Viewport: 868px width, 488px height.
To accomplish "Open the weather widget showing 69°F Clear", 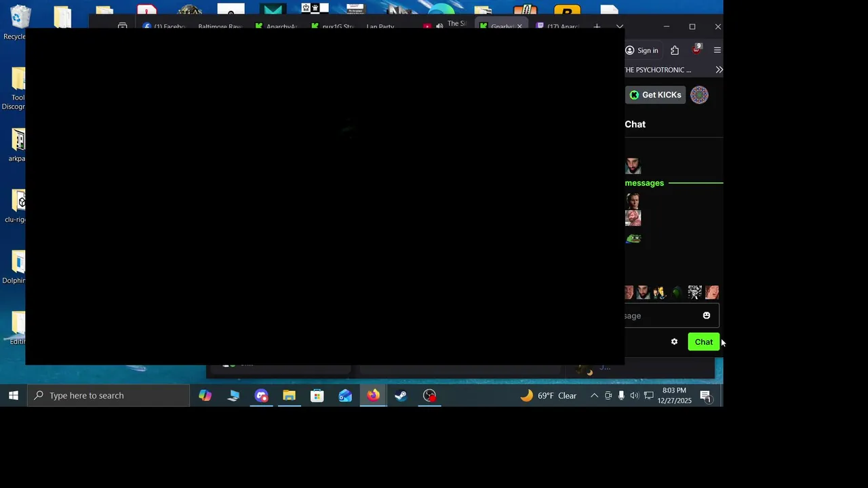I will (548, 396).
